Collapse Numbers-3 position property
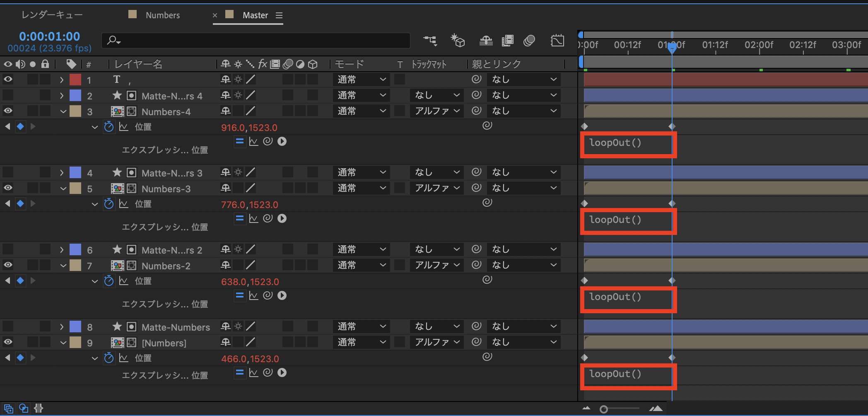Image resolution: width=868 pixels, height=416 pixels. point(95,204)
